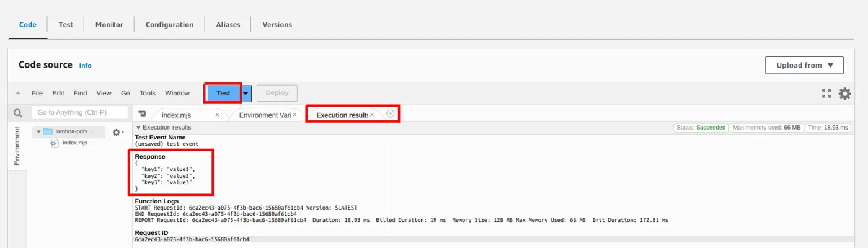The width and height of the screenshot is (868, 248).
Task: Open the Aliases tab
Action: [x=228, y=25]
